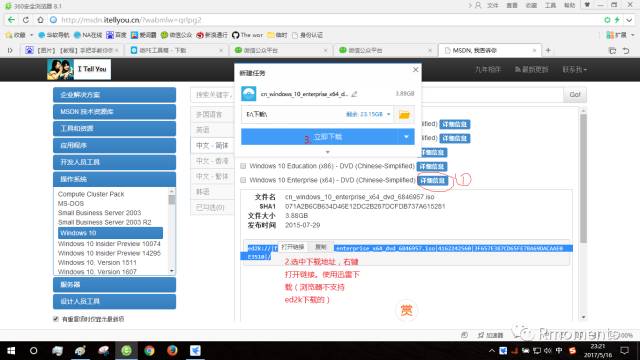Screen dimensions: 640x360
Task: Expand the 开发人员工具 sidebar section
Action: (114, 162)
